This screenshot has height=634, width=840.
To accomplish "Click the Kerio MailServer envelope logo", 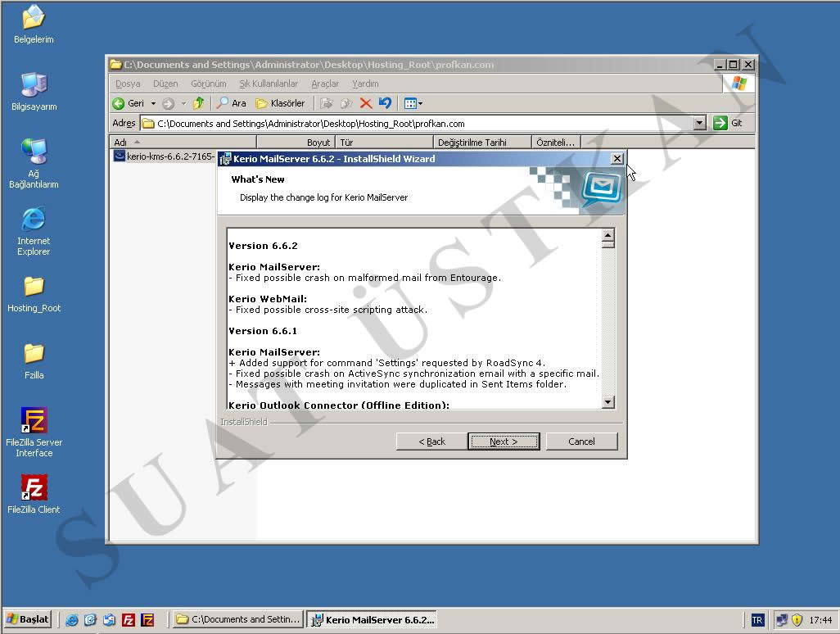I will 602,188.
